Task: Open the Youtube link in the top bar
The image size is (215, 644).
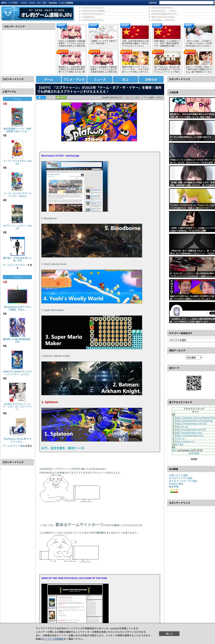Action: (53, 3)
